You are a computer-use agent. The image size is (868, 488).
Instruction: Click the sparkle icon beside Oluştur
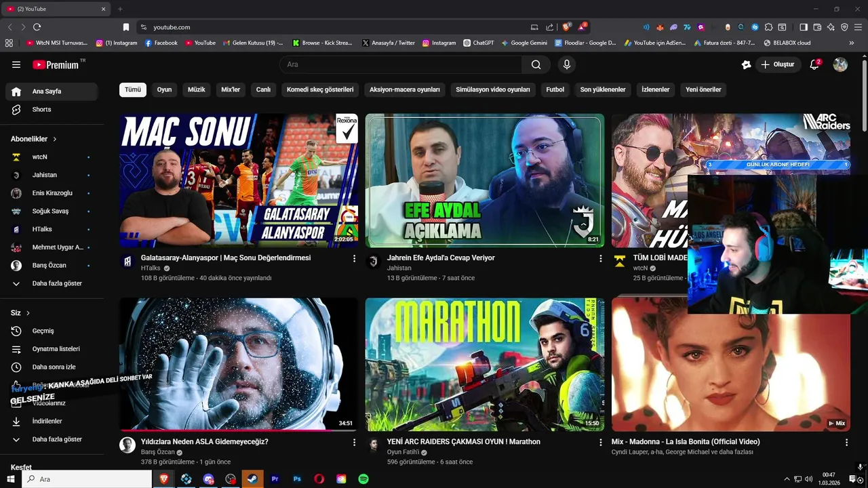coord(746,64)
